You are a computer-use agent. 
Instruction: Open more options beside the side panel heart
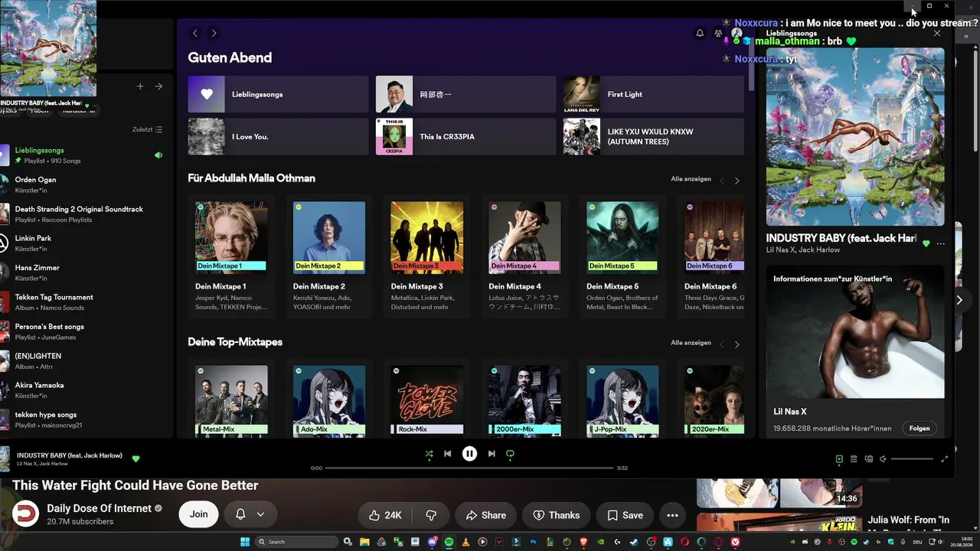tap(941, 243)
